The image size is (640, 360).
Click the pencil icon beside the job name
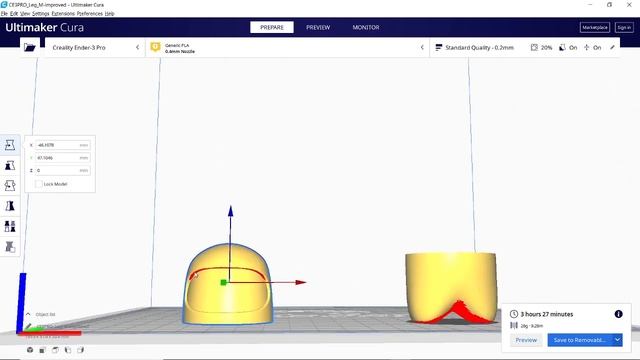[x=28, y=327]
